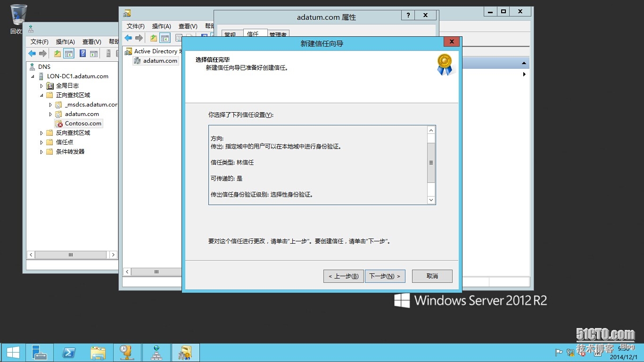Click 取消 to cancel the wizard

coord(432,276)
